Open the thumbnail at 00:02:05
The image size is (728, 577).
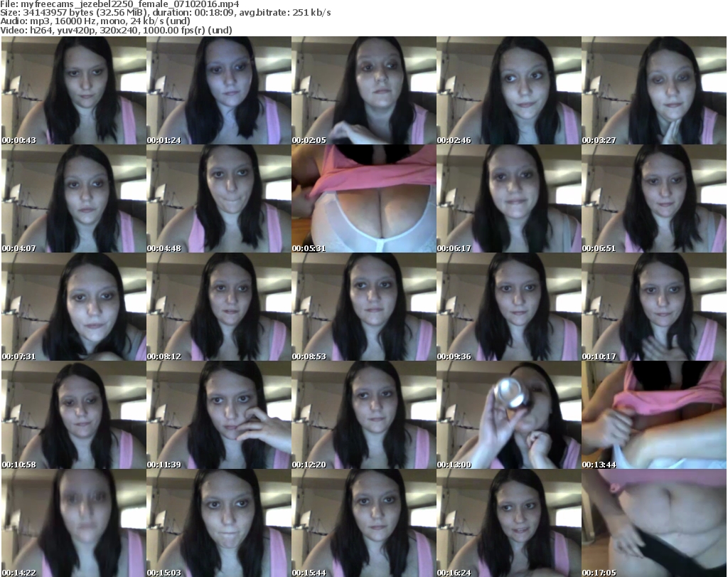(363, 90)
